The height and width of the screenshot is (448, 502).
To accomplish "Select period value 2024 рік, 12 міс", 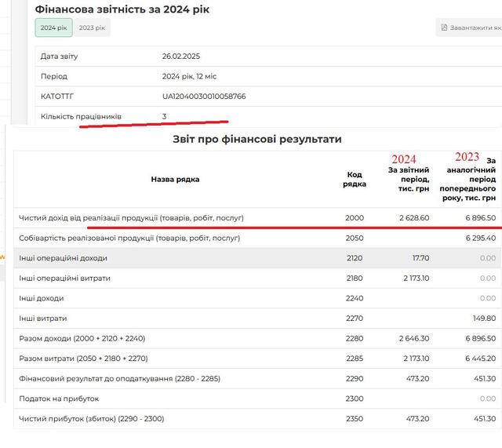I will click(x=189, y=77).
